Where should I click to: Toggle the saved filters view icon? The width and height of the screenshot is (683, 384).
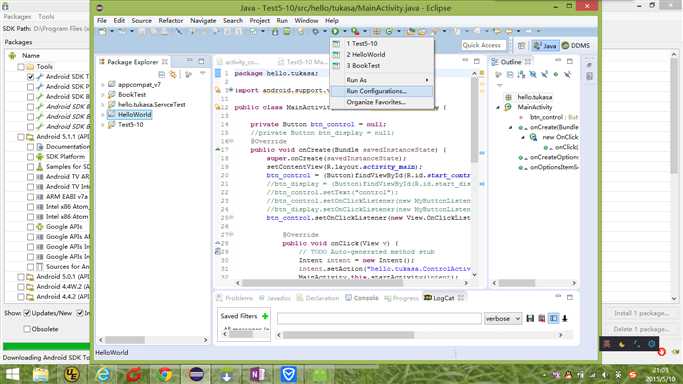coord(553,319)
